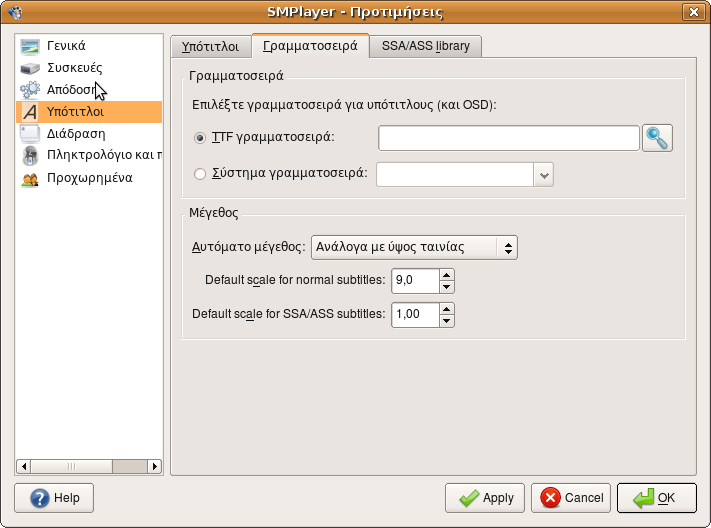
Task: Select the TTF γραμματοσειρά radio button
Action: pos(200,137)
